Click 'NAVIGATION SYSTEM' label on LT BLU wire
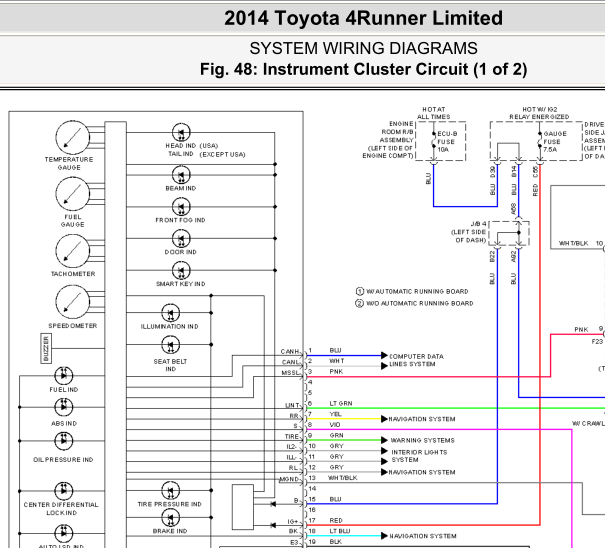 (x=423, y=536)
